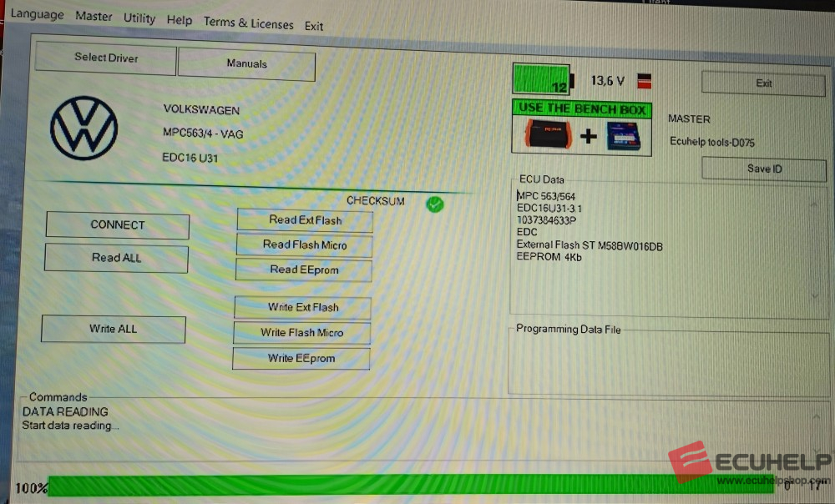Click the Volkswagen logo icon

pos(83,128)
